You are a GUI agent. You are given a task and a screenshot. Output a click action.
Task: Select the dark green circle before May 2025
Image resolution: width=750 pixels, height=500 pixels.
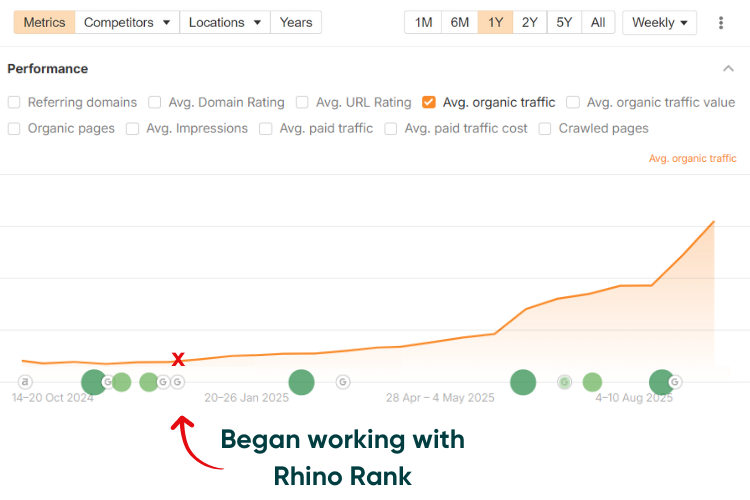[x=523, y=382]
